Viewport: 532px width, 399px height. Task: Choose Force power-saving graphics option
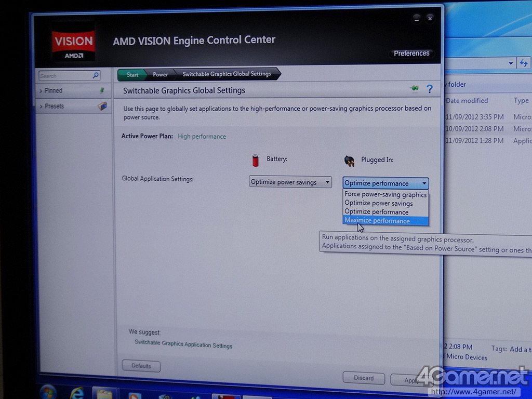(385, 194)
